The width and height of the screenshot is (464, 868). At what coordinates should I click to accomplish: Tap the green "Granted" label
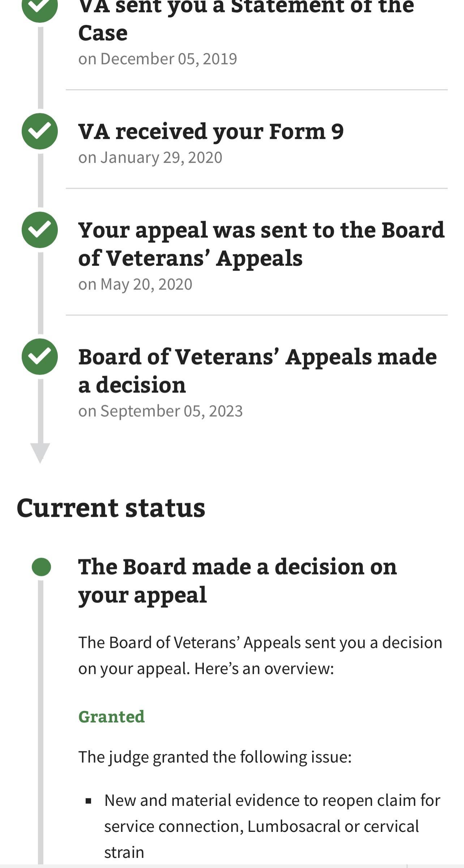tap(111, 717)
